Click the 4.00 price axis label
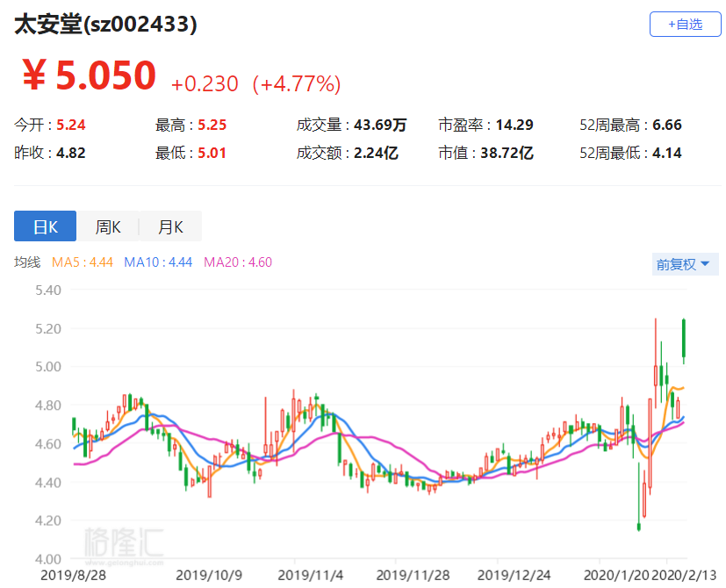Viewport: 726px width, 588px height. [48, 559]
